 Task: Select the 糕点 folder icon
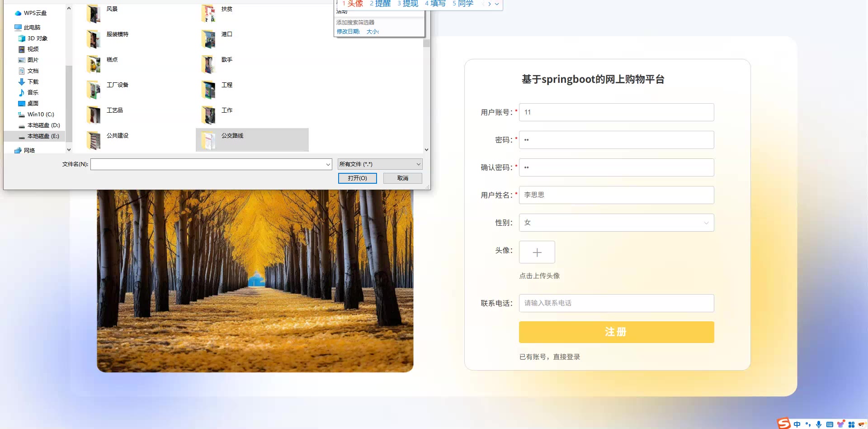coord(94,65)
